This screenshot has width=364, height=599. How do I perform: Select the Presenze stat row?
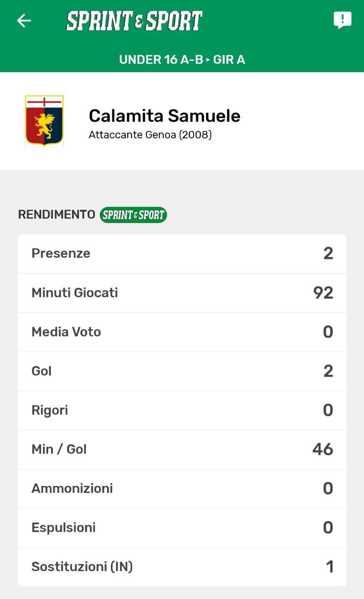tap(182, 254)
